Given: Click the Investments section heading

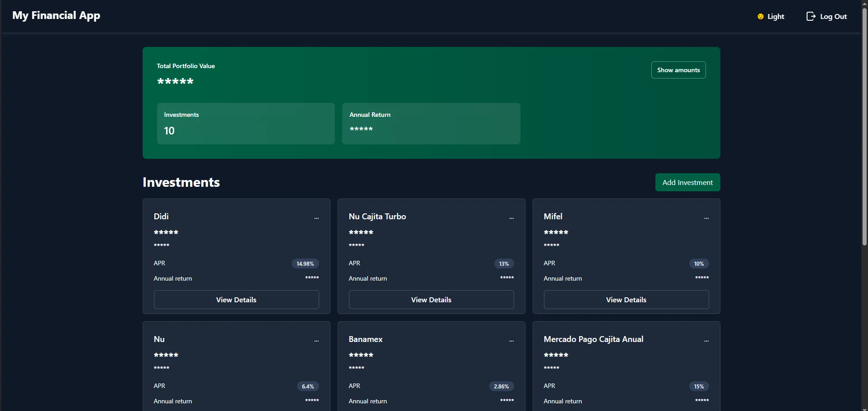Looking at the screenshot, I should [x=181, y=182].
